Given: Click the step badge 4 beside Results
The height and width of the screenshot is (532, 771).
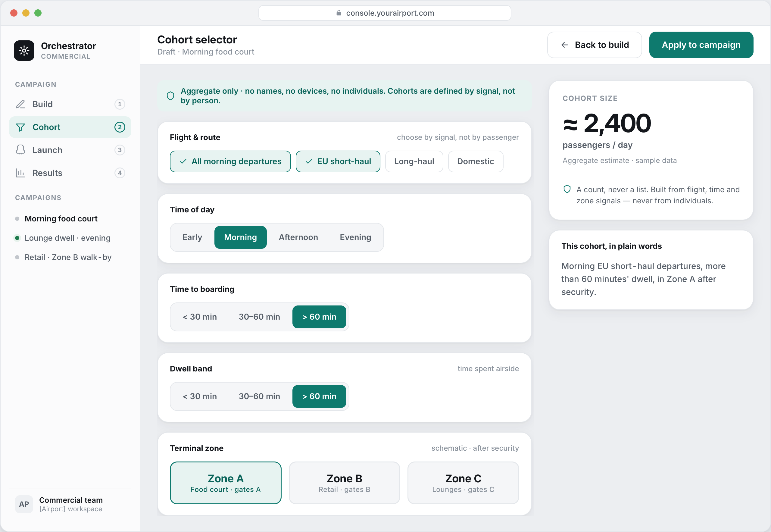Looking at the screenshot, I should [120, 173].
